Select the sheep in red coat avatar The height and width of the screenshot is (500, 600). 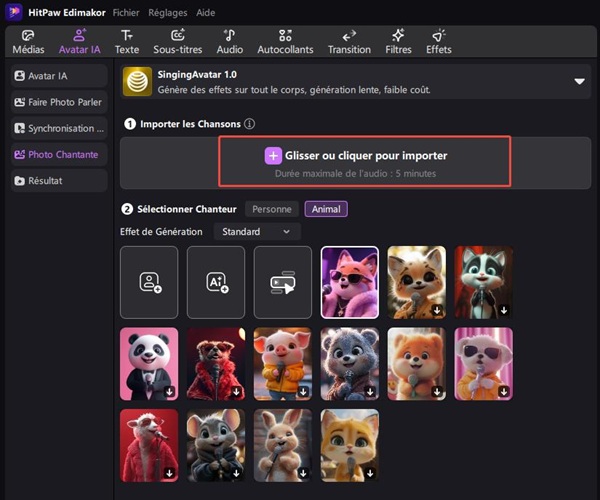tap(149, 445)
